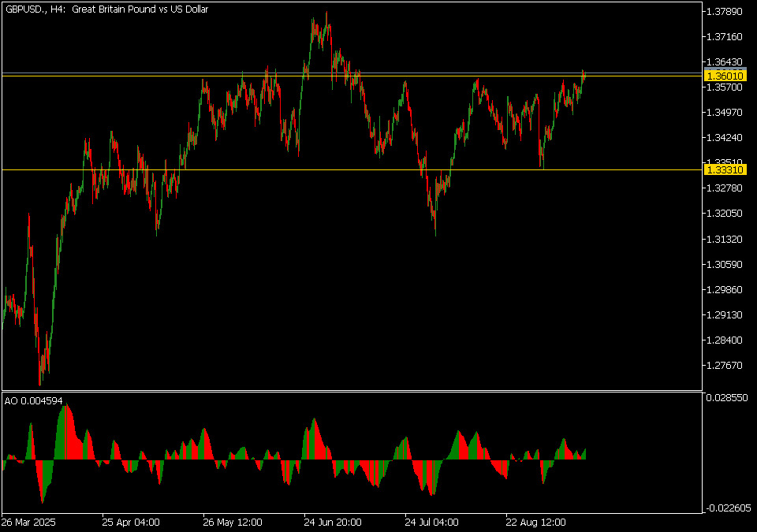The height and width of the screenshot is (532, 757).
Task: Select the yellow horizontal line at 1.33310
Action: point(352,170)
